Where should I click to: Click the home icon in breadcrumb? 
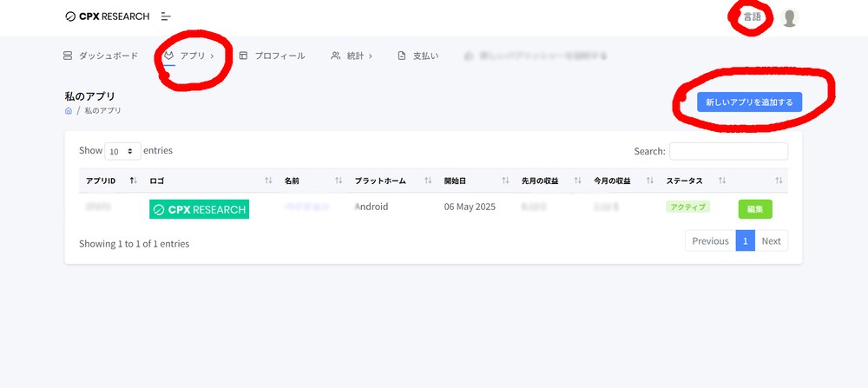point(69,111)
